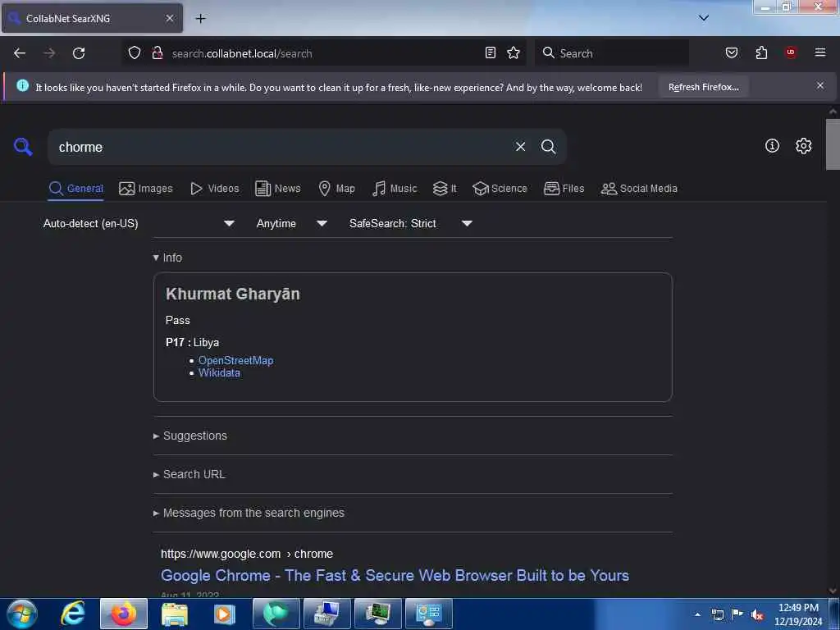Open SearXNG preferences gear
This screenshot has width=840, height=630.
pos(803,146)
